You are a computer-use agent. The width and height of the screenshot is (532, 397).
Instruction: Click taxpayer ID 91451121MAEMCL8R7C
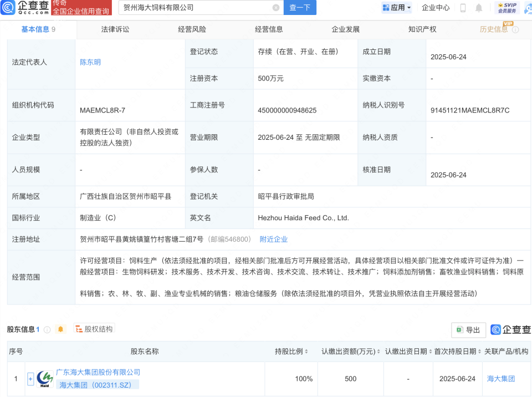(x=470, y=110)
